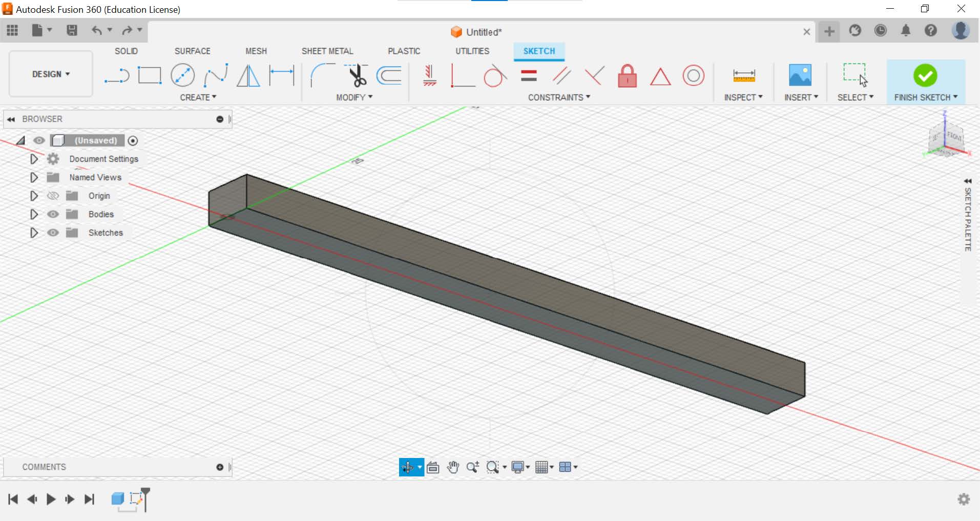Apply Fix/Unfix lock constraint

click(627, 76)
